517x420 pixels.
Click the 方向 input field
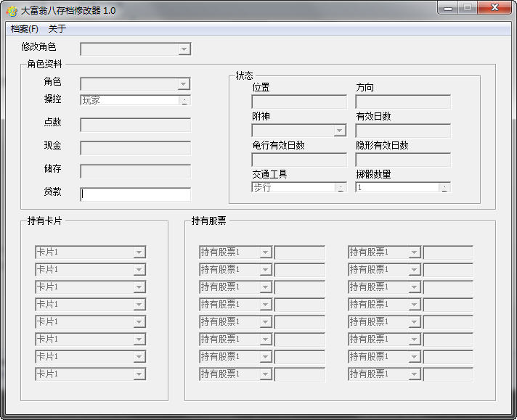click(x=403, y=102)
